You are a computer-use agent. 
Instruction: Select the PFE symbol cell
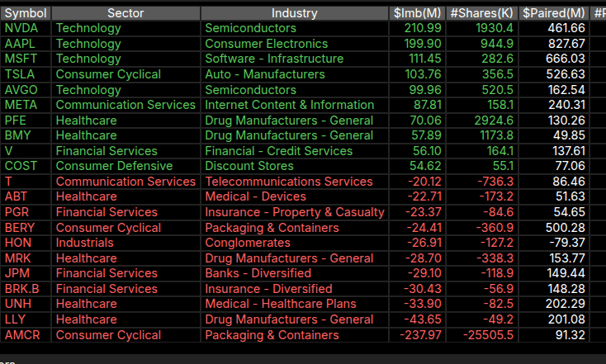pos(26,121)
